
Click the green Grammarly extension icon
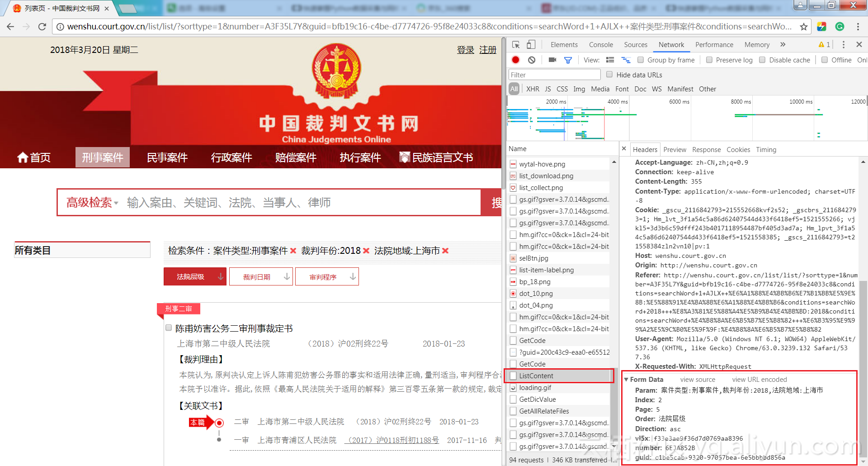coord(840,27)
